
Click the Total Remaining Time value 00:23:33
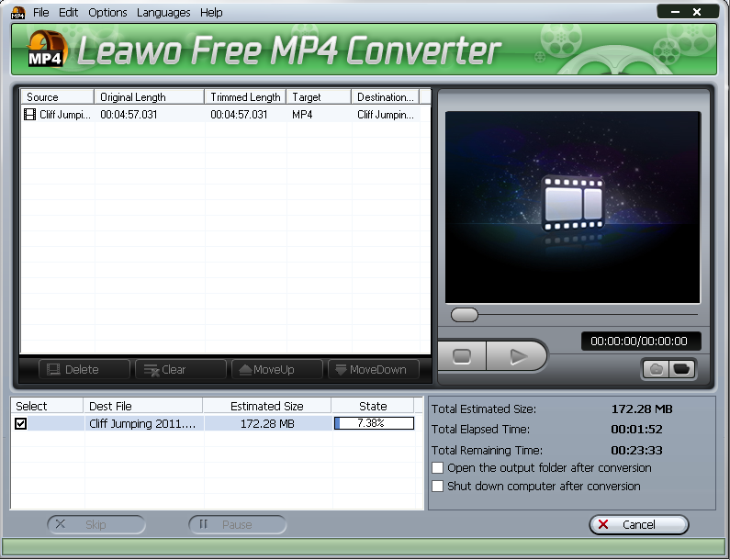[636, 450]
